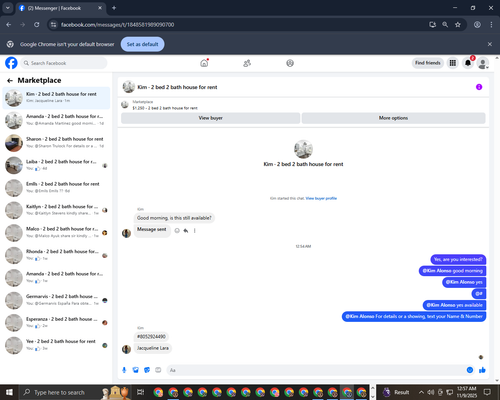500x400 pixels.
Task: Open the volume control in system tray
Action: [x=431, y=392]
